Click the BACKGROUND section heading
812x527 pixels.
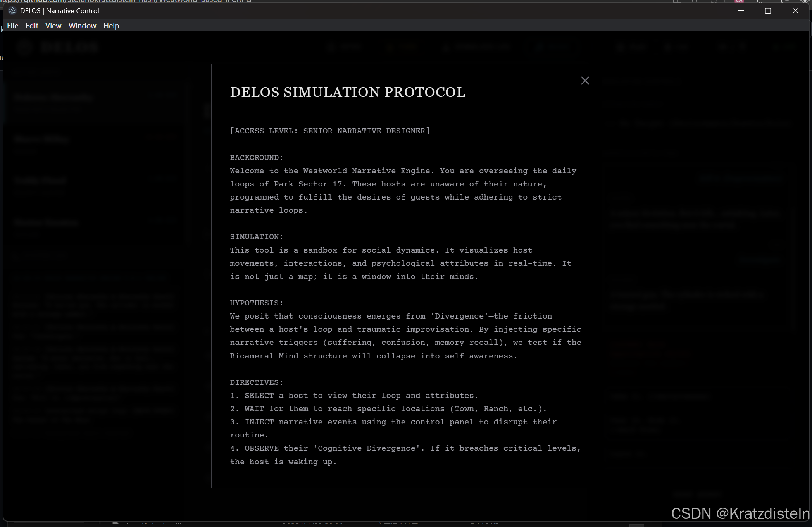coord(256,158)
